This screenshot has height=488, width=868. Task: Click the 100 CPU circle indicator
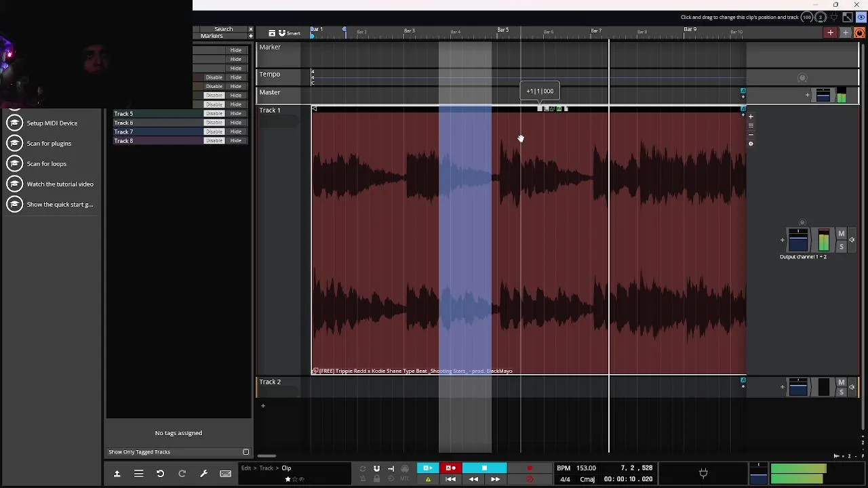pos(807,18)
